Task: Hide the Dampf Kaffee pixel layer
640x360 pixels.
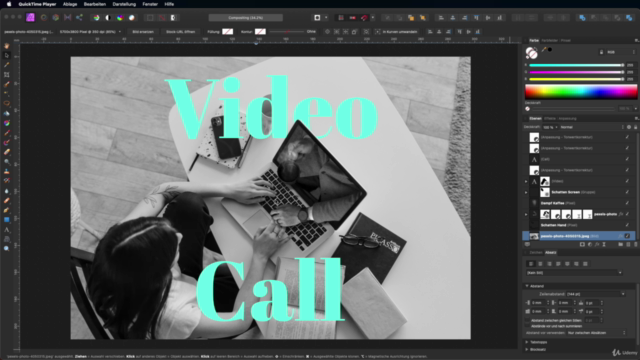Action: tap(627, 203)
